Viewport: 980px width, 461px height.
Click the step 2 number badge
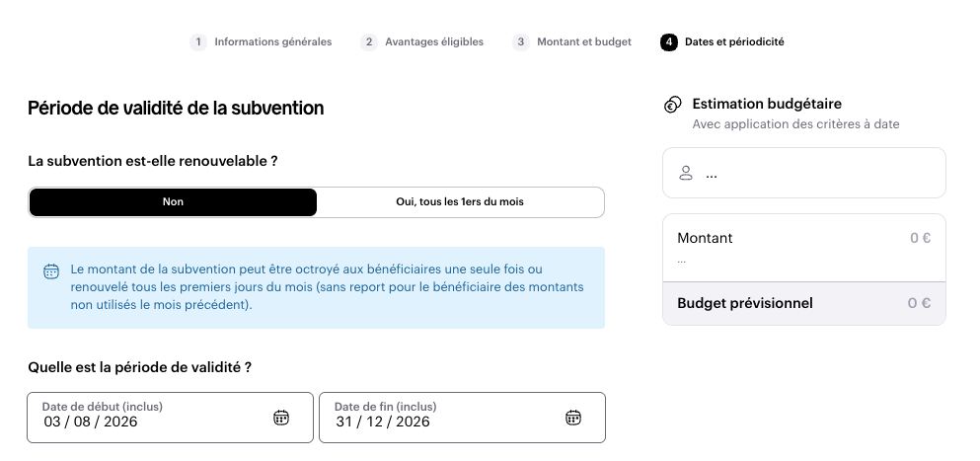(369, 41)
